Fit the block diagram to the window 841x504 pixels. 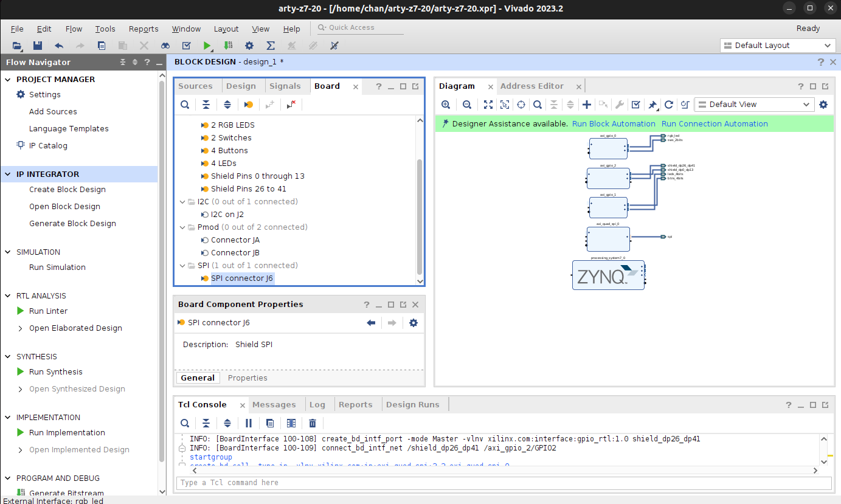pyautogui.click(x=488, y=105)
